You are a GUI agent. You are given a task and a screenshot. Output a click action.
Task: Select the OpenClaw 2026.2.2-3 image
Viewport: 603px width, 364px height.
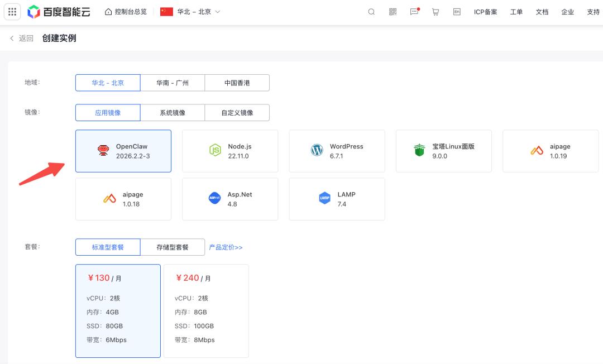123,151
